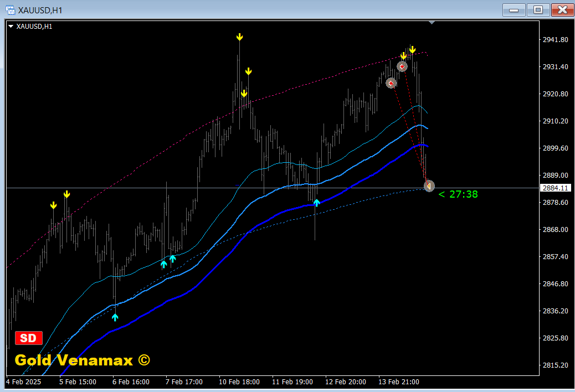Click the 2836.20 price scale value

555,311
